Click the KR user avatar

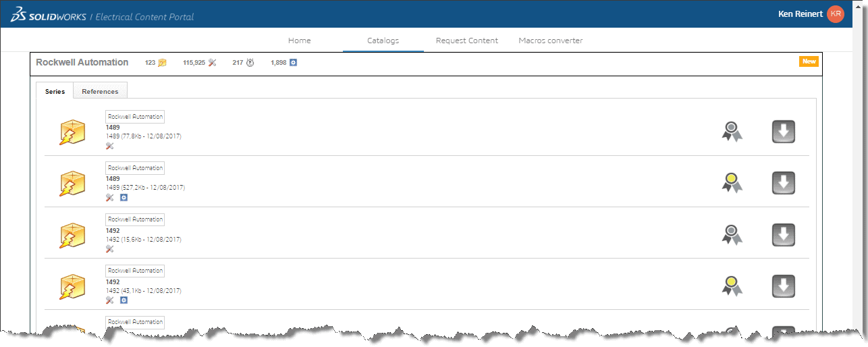pyautogui.click(x=836, y=14)
